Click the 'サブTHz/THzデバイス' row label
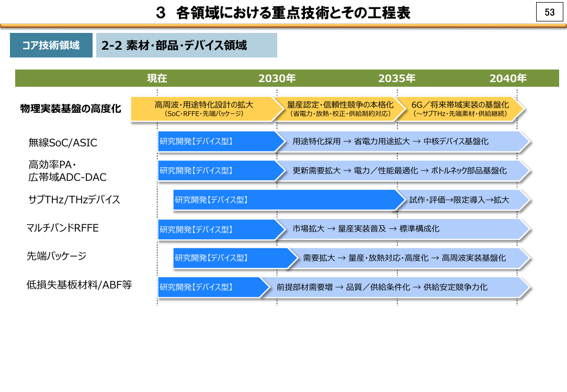The width and height of the screenshot is (567, 392). coord(74,200)
